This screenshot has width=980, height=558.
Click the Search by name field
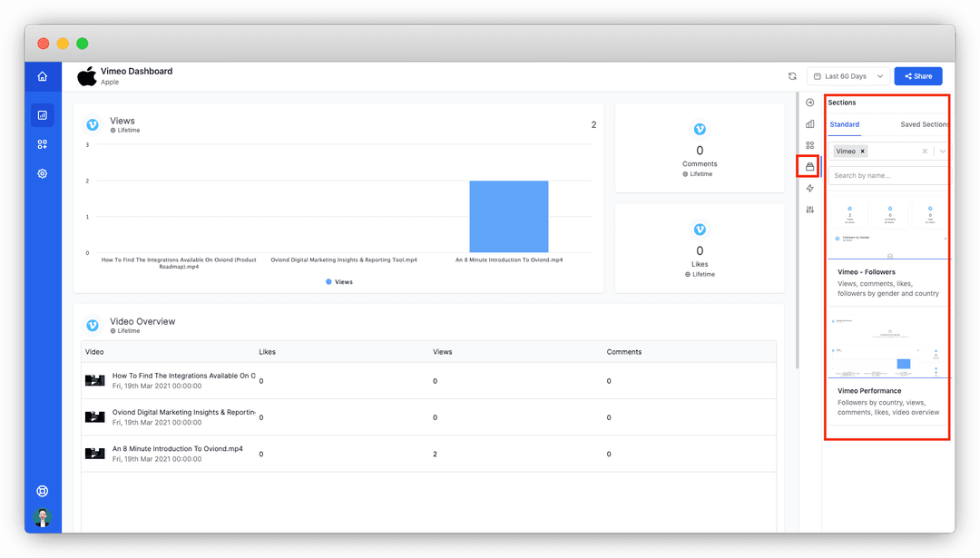[x=888, y=176]
